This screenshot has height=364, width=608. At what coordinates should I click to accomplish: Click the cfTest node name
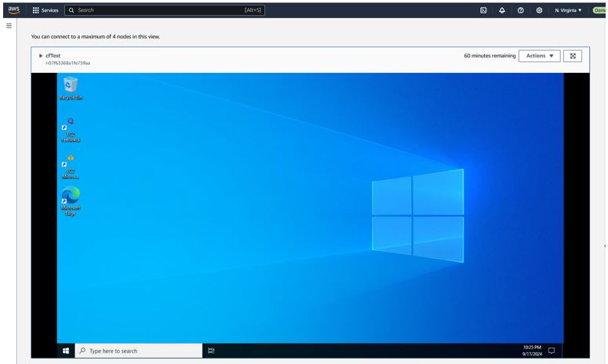(x=53, y=56)
